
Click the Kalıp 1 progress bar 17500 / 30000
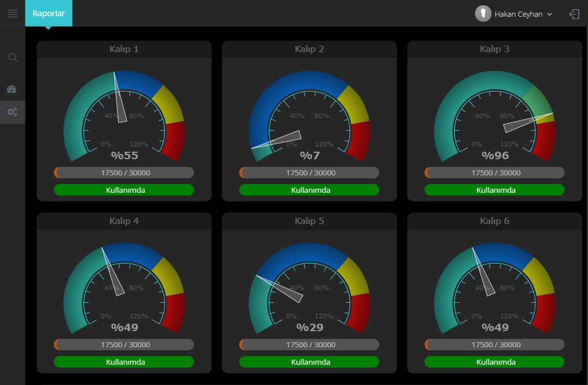tap(124, 173)
